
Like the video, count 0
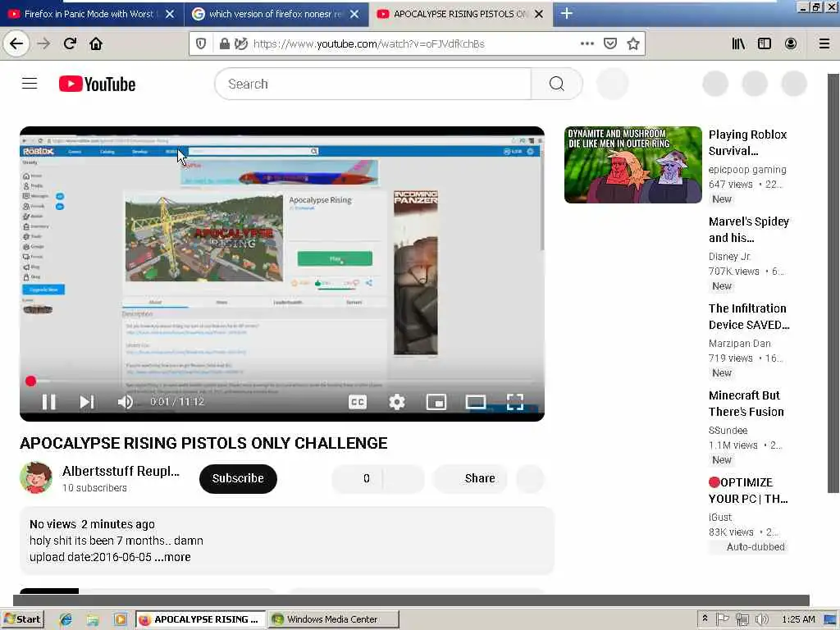[x=357, y=478]
